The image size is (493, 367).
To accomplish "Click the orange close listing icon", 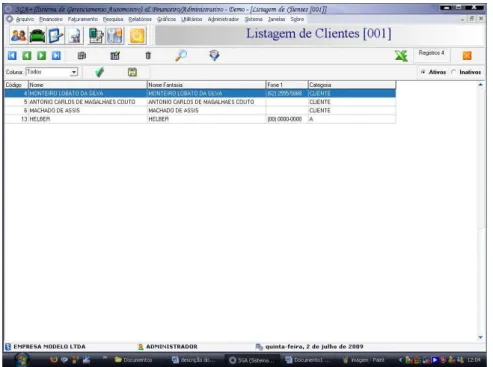I will click(467, 56).
